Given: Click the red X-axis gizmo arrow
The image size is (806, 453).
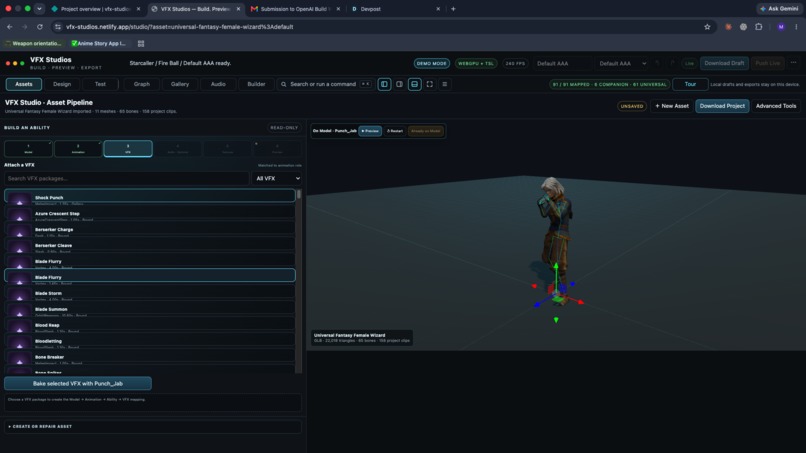Looking at the screenshot, I should 580,302.
